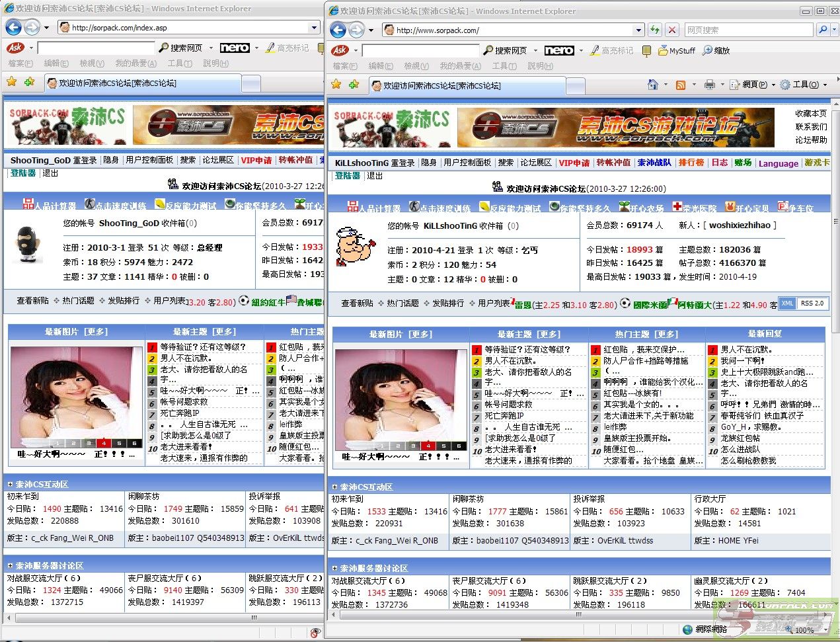
Task: Expand address bar dropdown in right browser
Action: point(638,30)
